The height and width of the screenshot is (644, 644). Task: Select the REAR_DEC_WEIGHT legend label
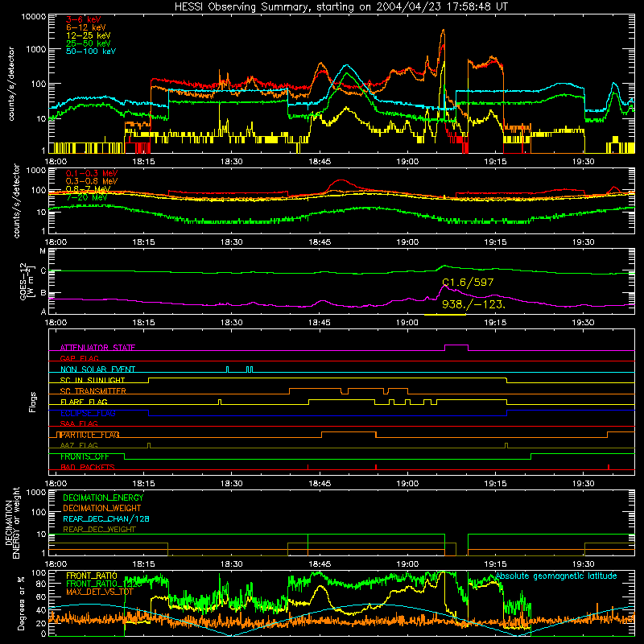click(x=99, y=530)
